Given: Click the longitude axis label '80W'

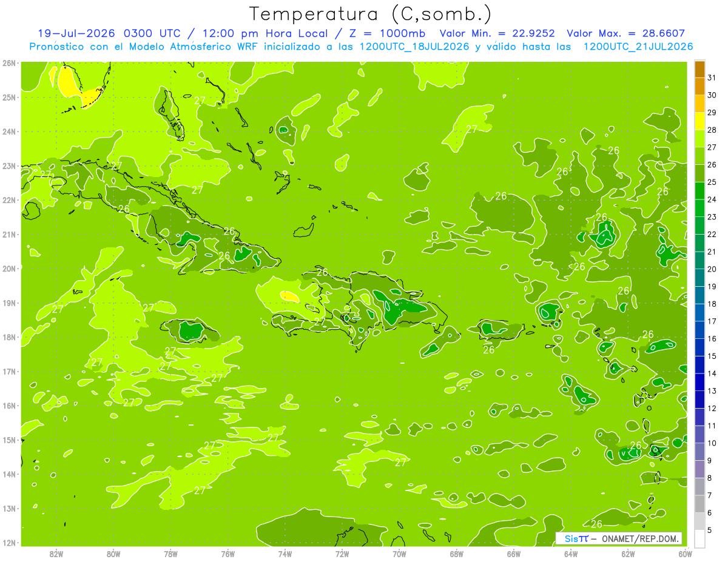Looking at the screenshot, I should coord(113,554).
